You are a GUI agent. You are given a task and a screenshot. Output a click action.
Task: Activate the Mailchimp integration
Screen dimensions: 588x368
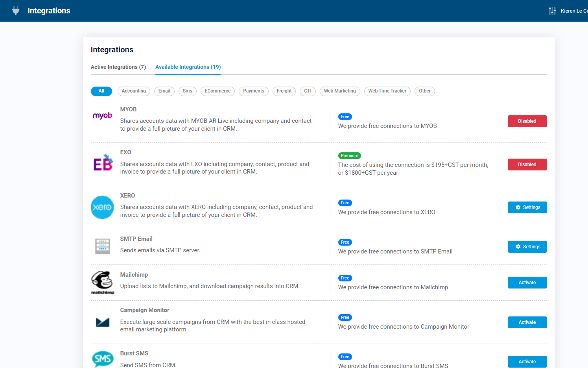[x=527, y=283]
